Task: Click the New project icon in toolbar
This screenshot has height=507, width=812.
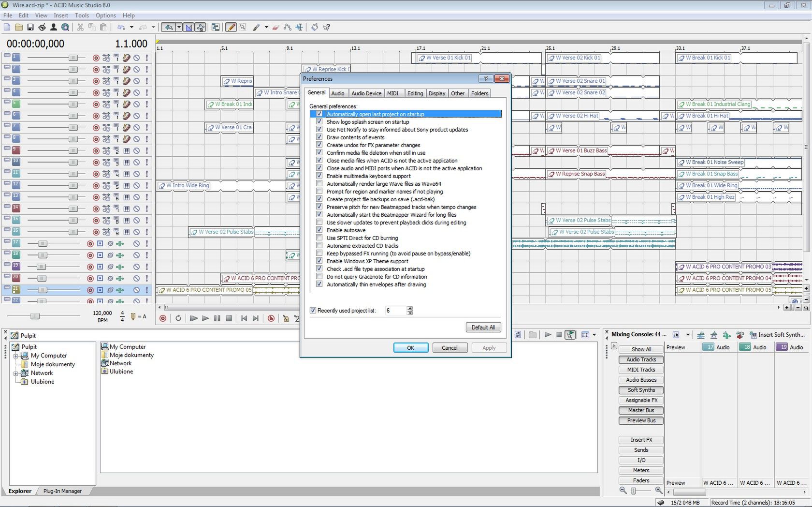Action: click(x=7, y=27)
